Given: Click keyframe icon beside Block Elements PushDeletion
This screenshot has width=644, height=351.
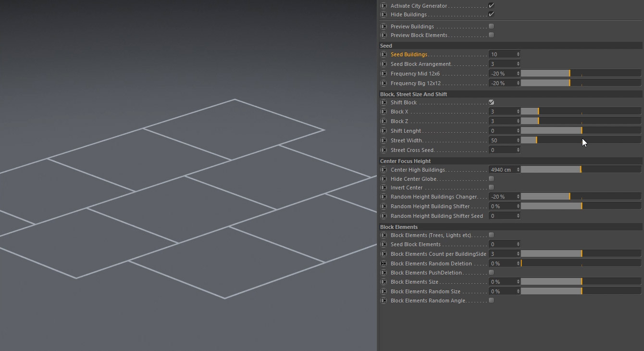Looking at the screenshot, I should pyautogui.click(x=384, y=273).
